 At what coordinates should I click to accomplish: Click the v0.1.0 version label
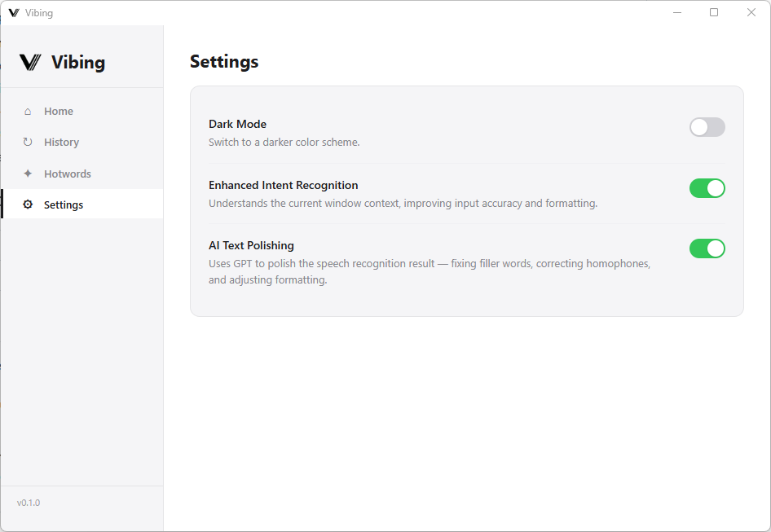(29, 503)
